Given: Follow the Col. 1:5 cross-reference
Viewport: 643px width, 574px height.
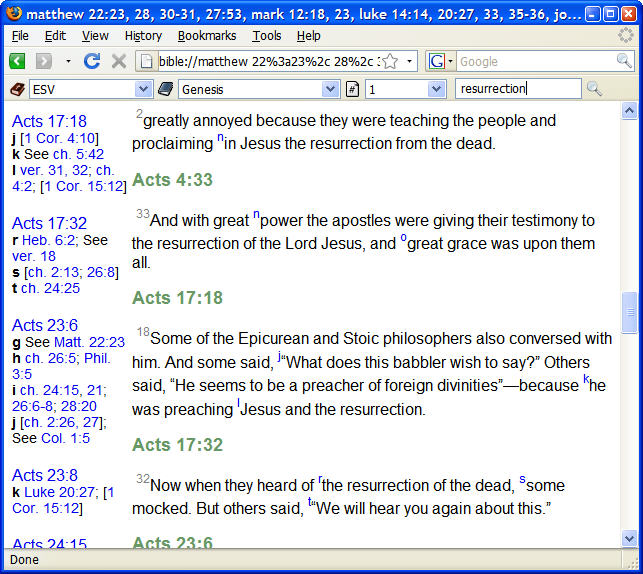Looking at the screenshot, I should 65,438.
